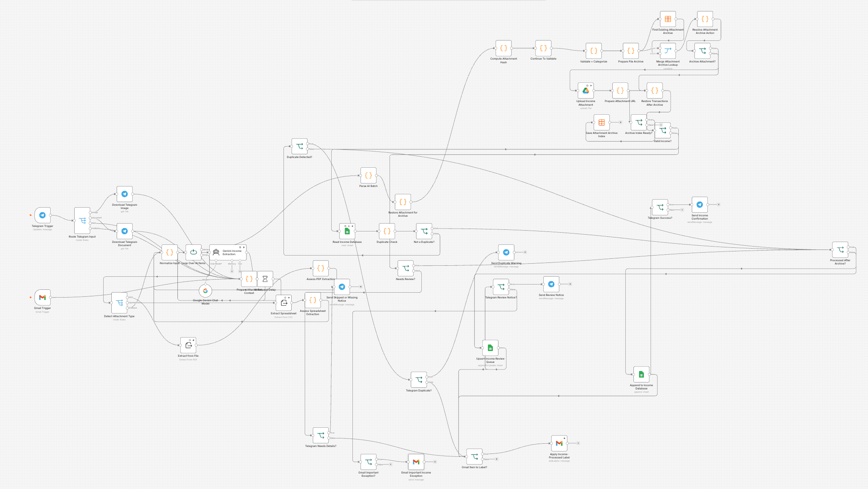This screenshot has height=489, width=868.
Task: Add node after Send Review Notice output
Action: tap(570, 284)
